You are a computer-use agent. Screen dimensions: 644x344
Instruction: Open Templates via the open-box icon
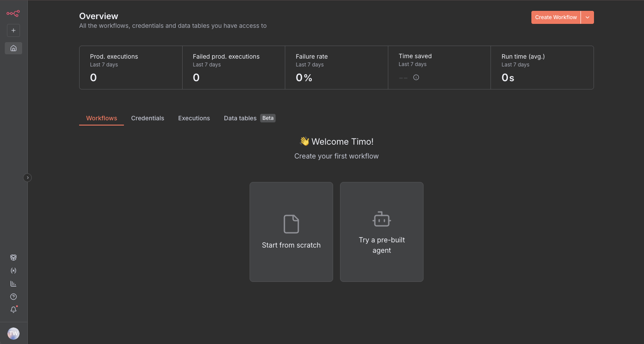click(13, 258)
